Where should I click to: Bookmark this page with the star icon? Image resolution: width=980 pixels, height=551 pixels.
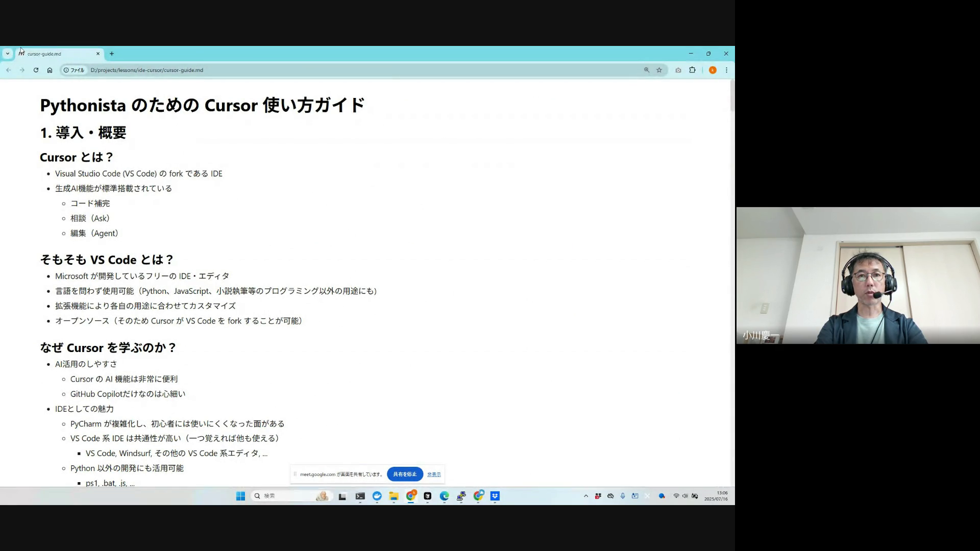point(659,70)
